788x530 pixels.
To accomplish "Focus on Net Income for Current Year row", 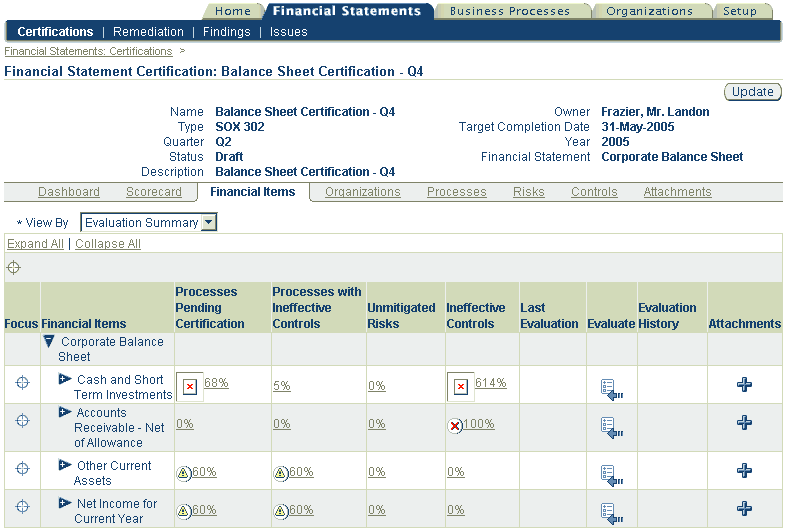I will click(23, 506).
